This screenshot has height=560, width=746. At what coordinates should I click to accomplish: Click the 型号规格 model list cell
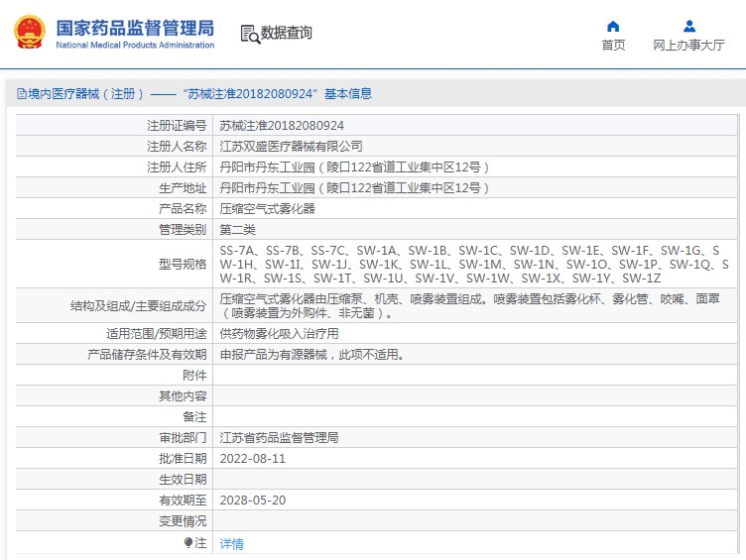tap(475, 264)
